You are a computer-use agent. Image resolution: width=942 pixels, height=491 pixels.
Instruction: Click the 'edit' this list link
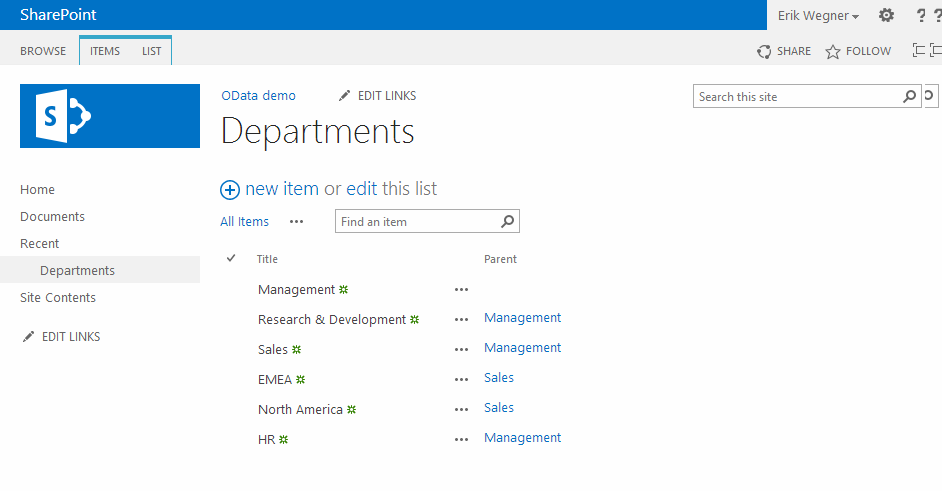(x=362, y=189)
